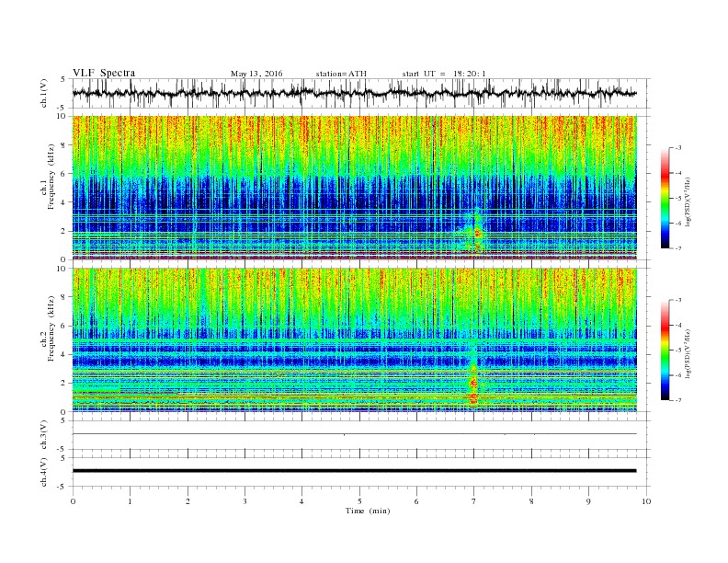This screenshot has height=563, width=728.
Task: Click the "6" kHz tick of ch.2 spectrogram
Action: point(64,326)
